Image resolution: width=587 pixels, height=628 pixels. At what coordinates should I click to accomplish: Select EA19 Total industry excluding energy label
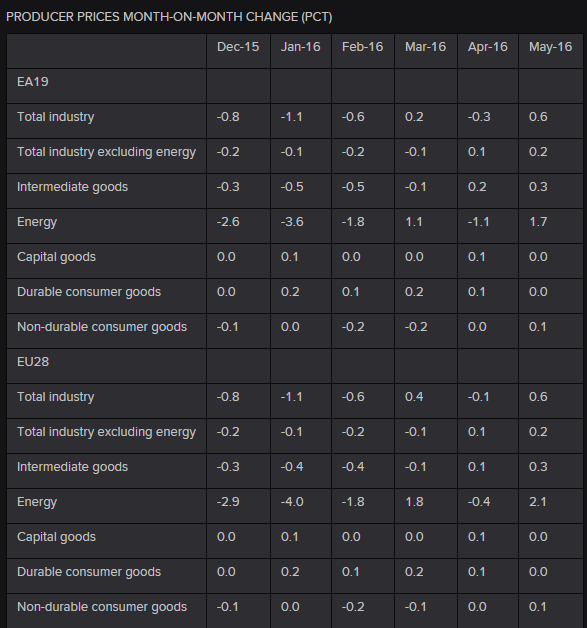click(107, 152)
